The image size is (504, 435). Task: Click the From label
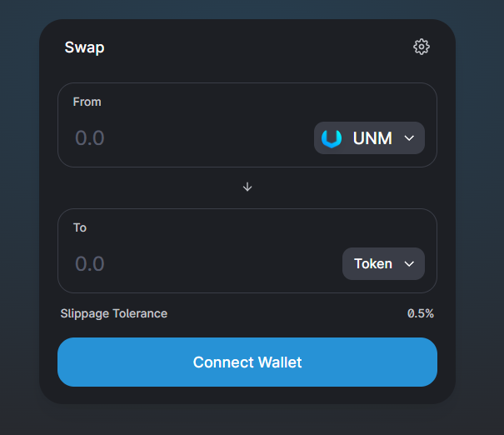point(87,102)
